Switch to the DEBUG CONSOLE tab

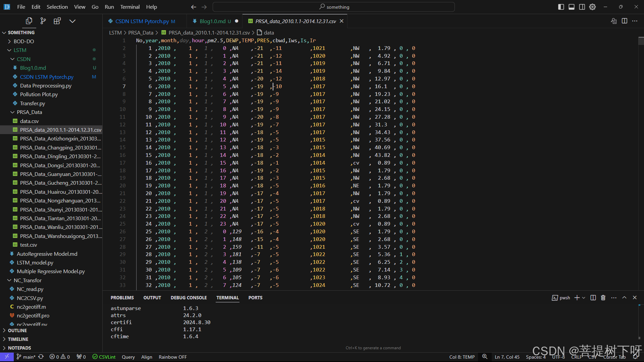(189, 298)
